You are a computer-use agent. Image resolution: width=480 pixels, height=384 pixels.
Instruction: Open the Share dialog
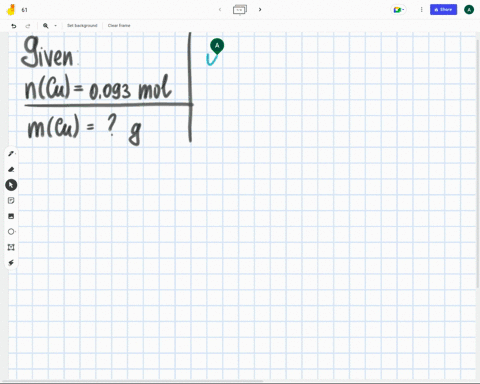[x=443, y=10]
